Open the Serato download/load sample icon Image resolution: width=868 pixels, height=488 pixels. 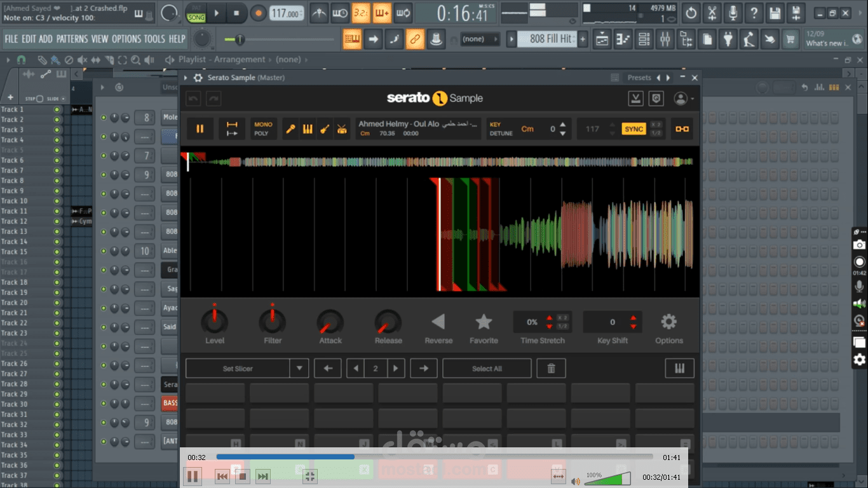point(635,98)
